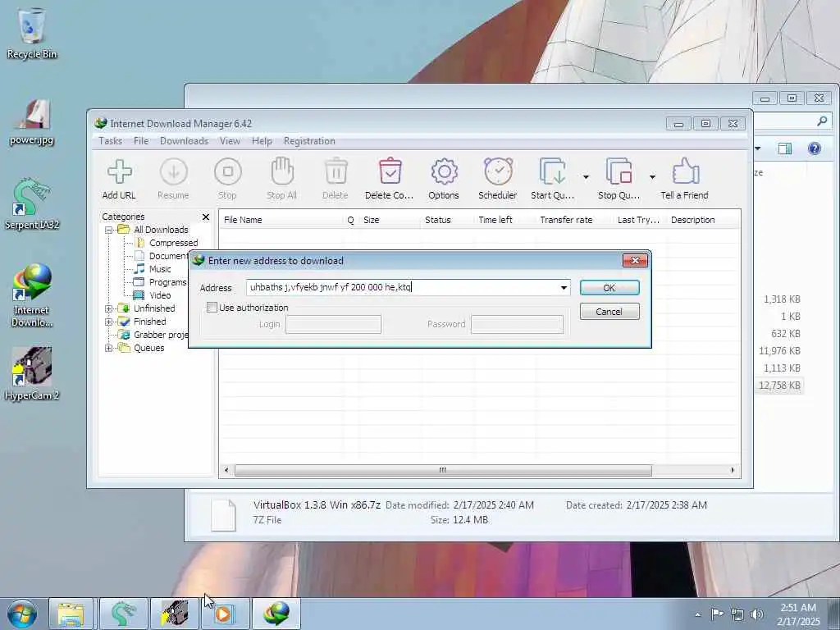Expand the Queues category node
Image resolution: width=840 pixels, height=630 pixels.
tap(109, 348)
